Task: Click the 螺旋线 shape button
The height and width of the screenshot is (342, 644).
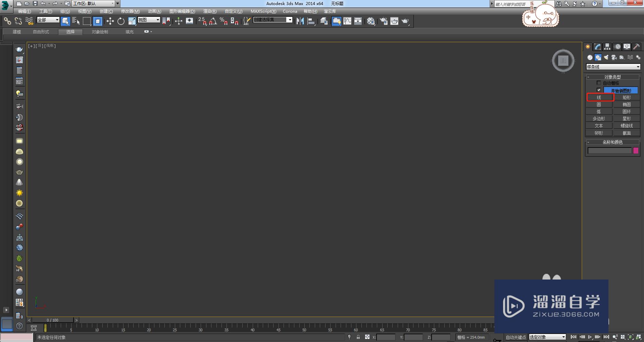Action: [x=627, y=126]
